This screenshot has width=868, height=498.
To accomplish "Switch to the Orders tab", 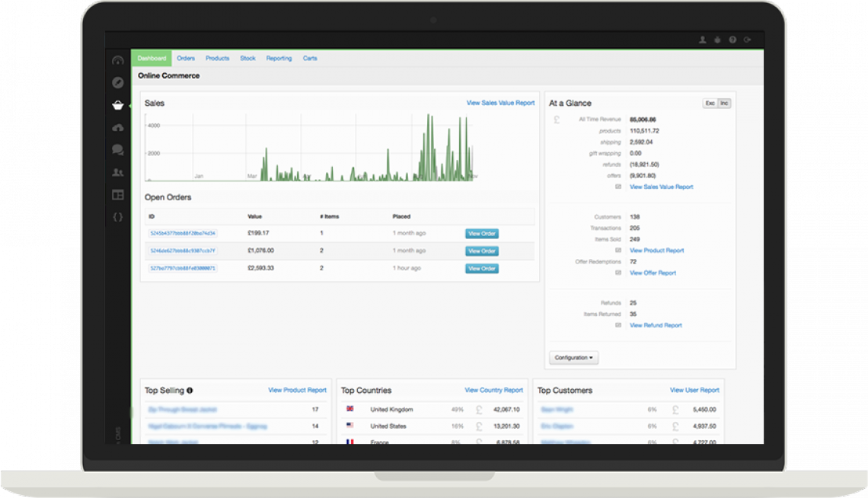I will click(186, 58).
